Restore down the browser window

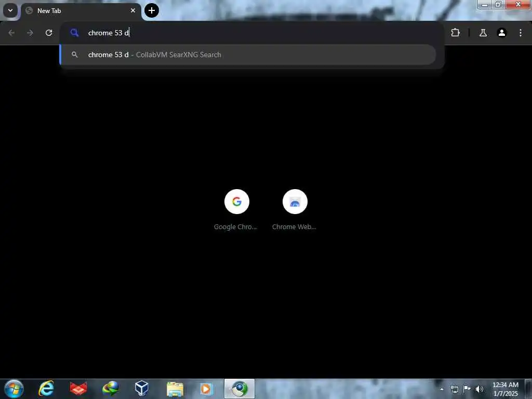(x=498, y=4)
